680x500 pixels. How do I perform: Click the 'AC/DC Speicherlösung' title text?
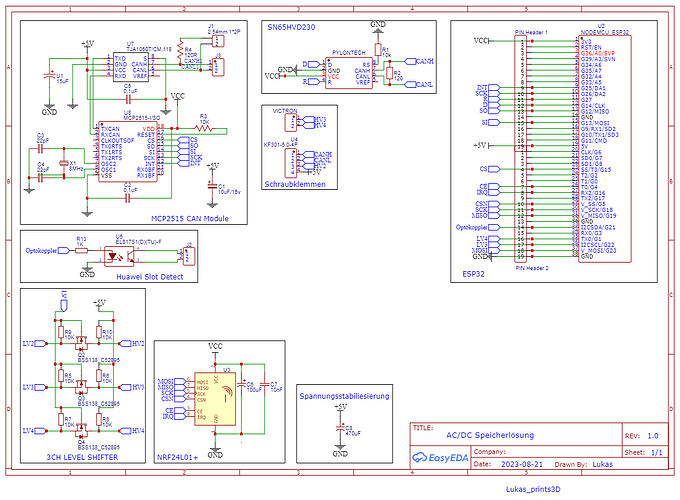pyautogui.click(x=490, y=435)
